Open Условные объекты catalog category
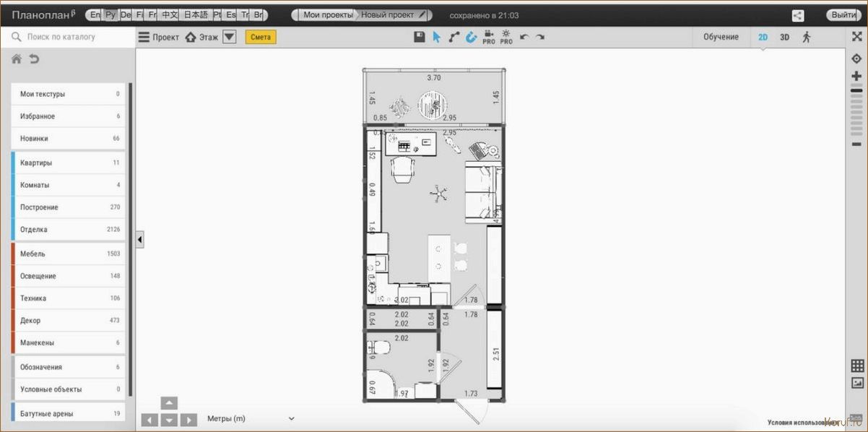The image size is (868, 432). (x=69, y=389)
